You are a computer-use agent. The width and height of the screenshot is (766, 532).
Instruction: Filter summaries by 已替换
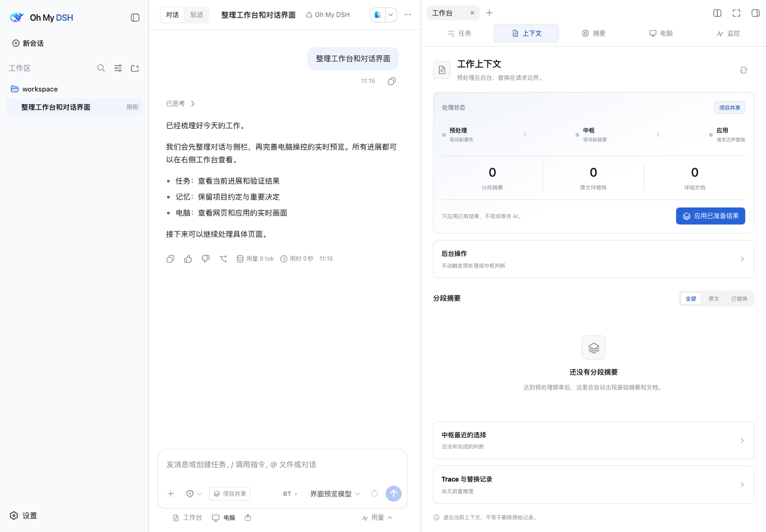point(739,298)
